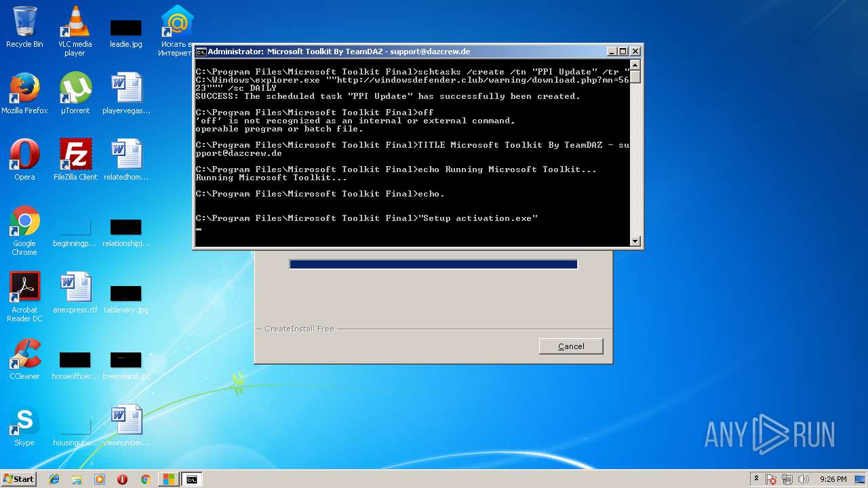868x488 pixels.
Task: Click the SUCCESS scheduled task message line
Action: pyautogui.click(x=388, y=96)
